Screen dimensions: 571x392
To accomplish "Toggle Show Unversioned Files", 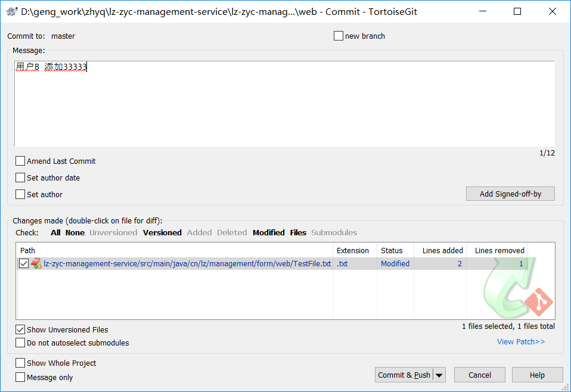I will click(x=20, y=330).
